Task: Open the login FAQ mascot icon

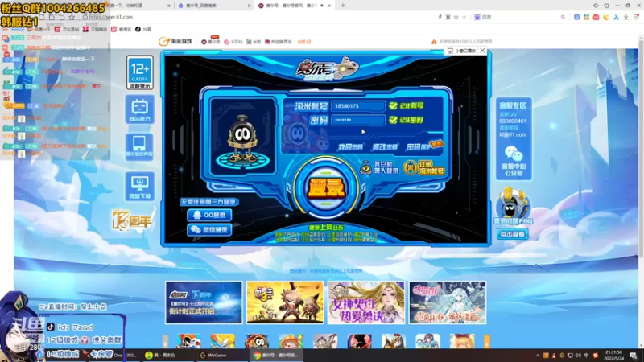Action: [x=513, y=206]
